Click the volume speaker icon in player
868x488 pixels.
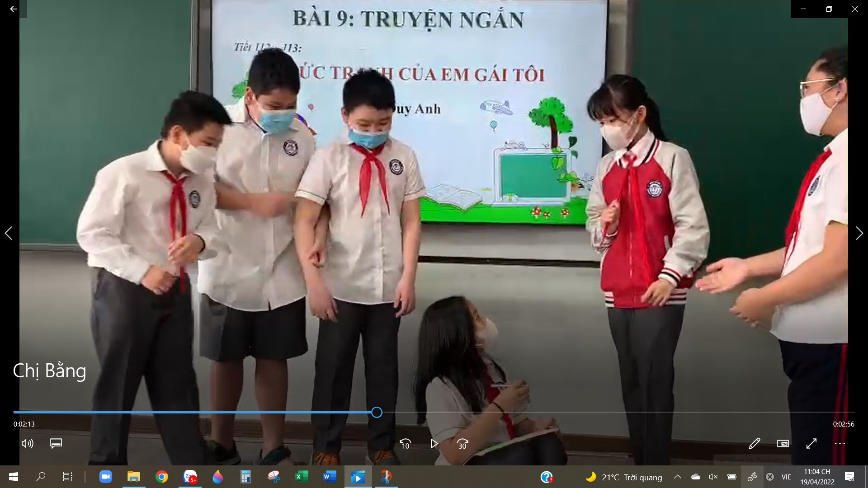27,444
